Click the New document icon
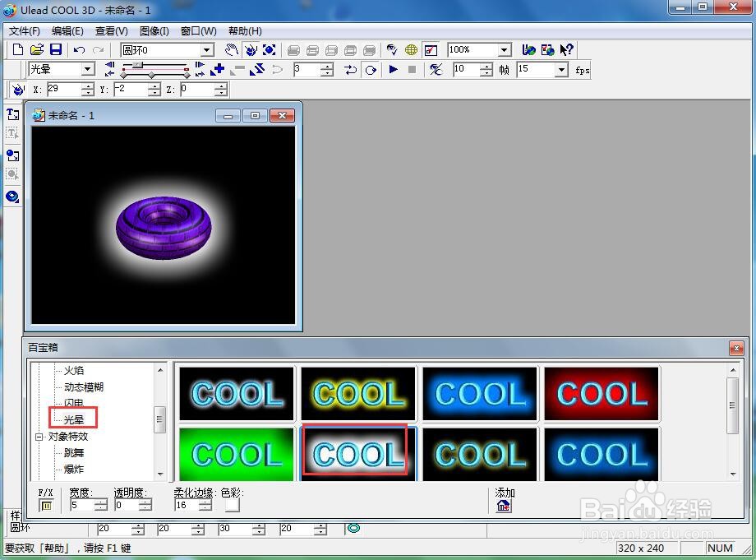Viewport: 756px width, 560px height. coord(18,49)
